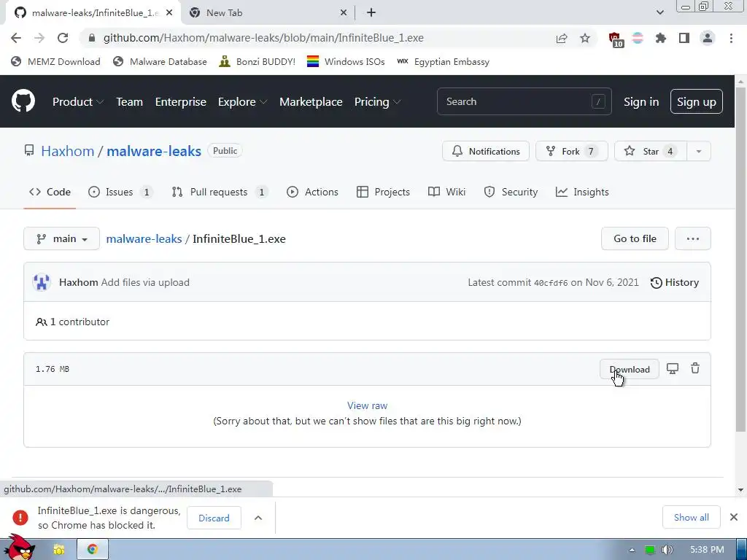
Task: Click the volume speaker tray icon
Action: (667, 550)
